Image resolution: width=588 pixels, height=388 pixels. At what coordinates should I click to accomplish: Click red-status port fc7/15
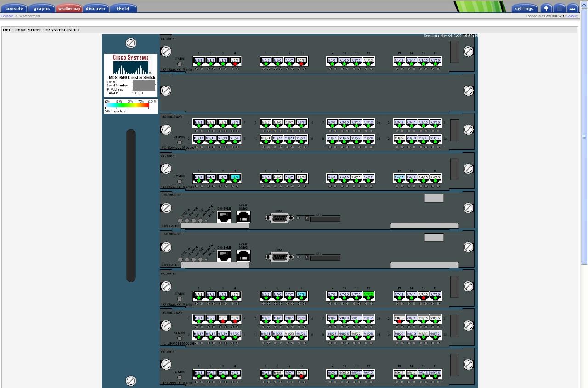423,295
